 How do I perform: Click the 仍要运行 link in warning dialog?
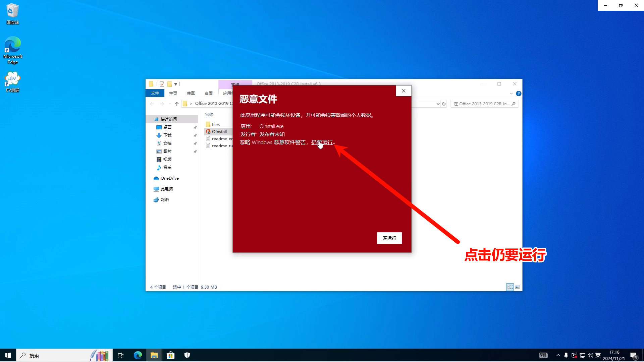point(322,142)
